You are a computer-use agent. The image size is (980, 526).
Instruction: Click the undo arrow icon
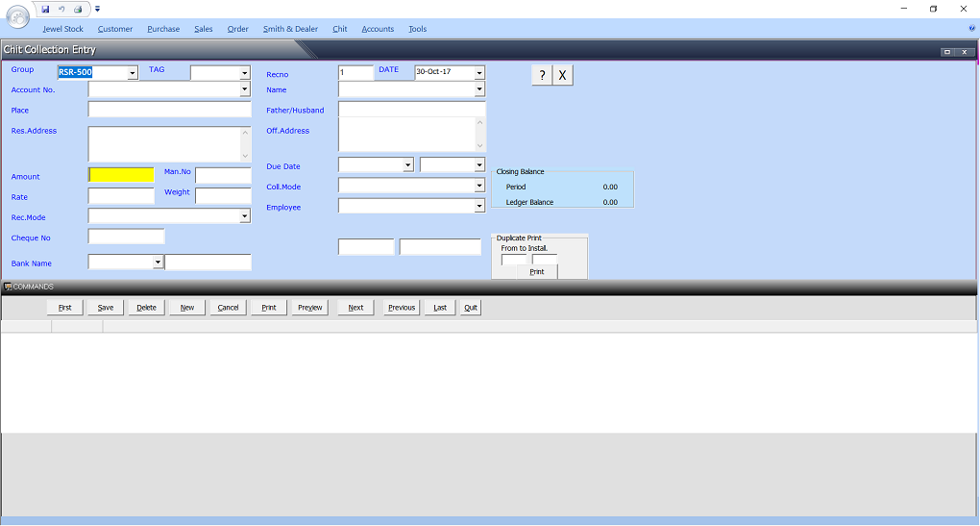click(61, 9)
